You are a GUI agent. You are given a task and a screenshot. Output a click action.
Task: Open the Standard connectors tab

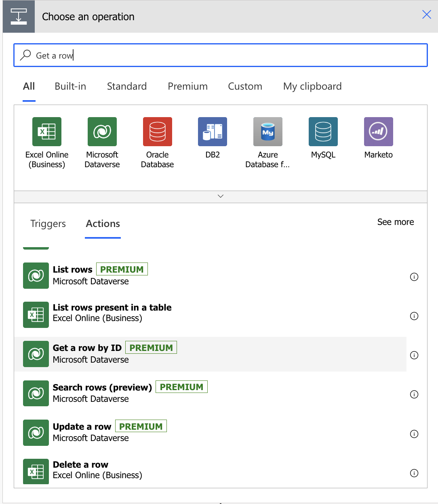127,86
